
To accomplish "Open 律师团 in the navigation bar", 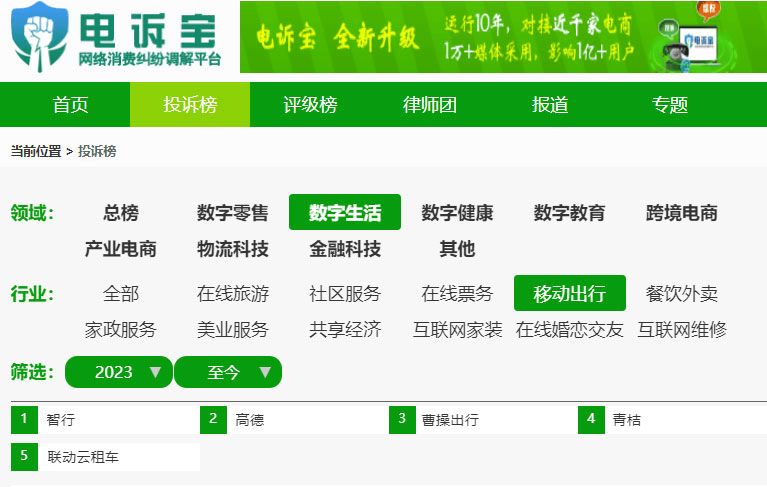I will coord(430,105).
